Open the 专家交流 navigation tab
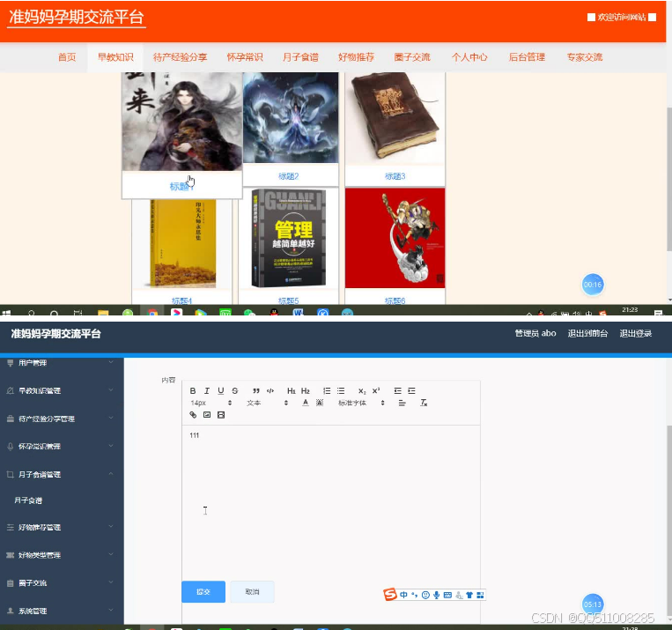The height and width of the screenshot is (630, 672). point(585,57)
